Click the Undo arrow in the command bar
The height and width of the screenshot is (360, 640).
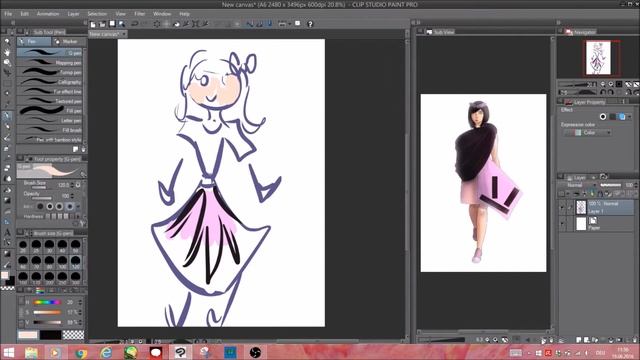point(134,24)
